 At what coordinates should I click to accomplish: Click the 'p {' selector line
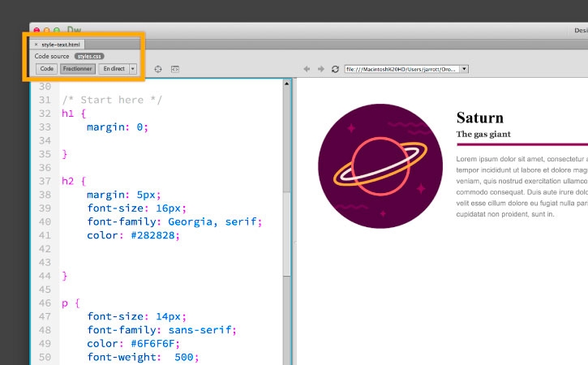click(71, 303)
